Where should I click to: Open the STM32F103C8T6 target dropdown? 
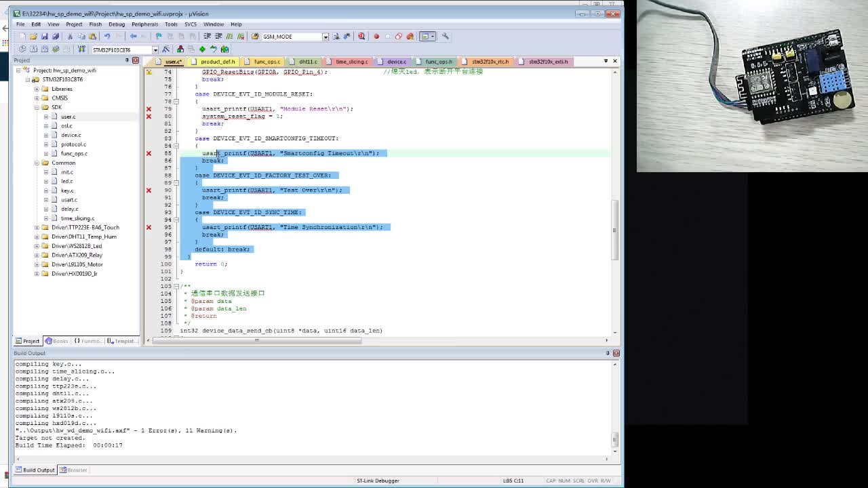click(x=155, y=49)
